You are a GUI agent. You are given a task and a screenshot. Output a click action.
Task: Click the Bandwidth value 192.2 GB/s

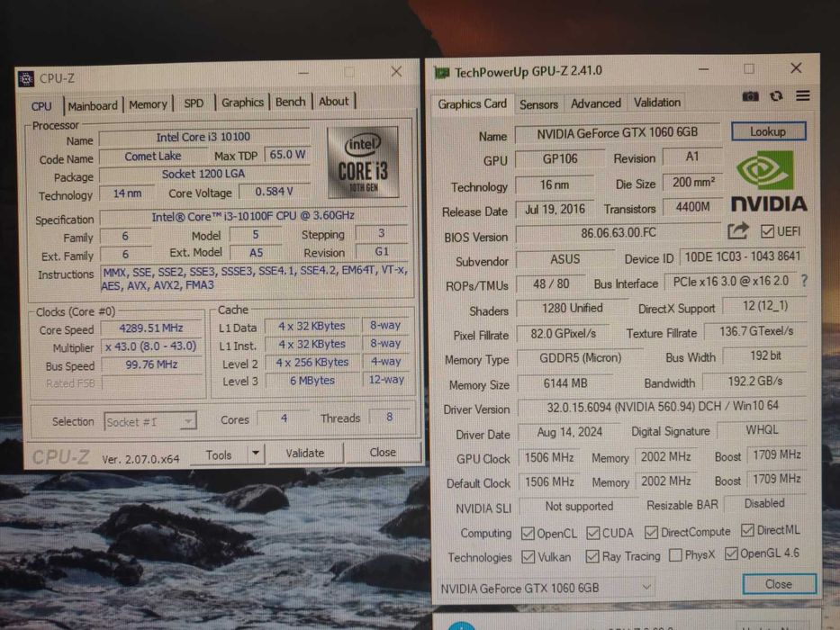point(754,382)
